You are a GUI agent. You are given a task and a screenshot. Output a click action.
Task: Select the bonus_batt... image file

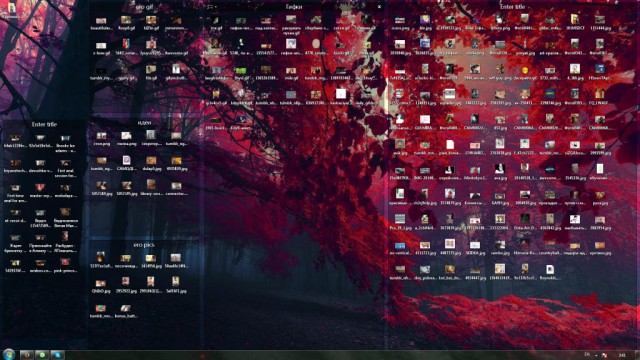126,311
